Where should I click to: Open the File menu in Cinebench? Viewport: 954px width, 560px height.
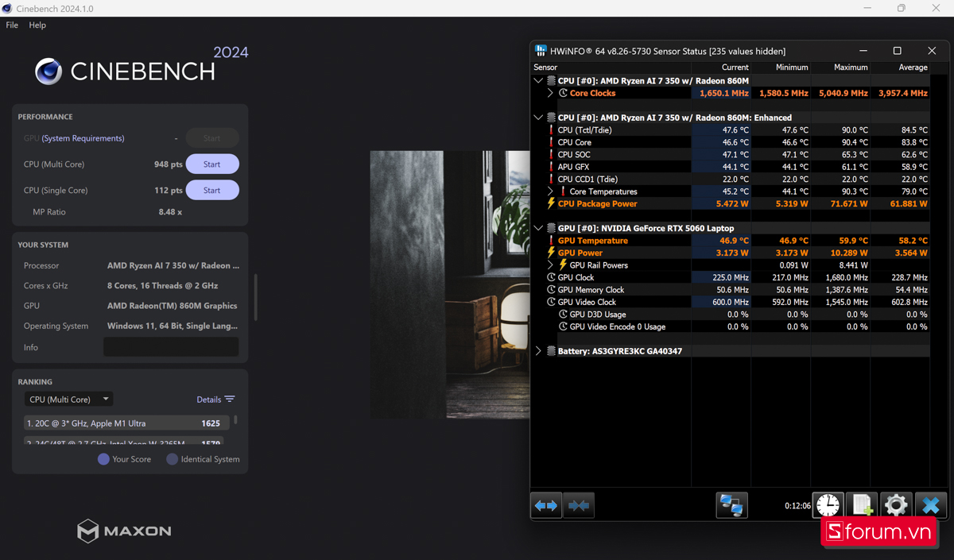[12, 25]
